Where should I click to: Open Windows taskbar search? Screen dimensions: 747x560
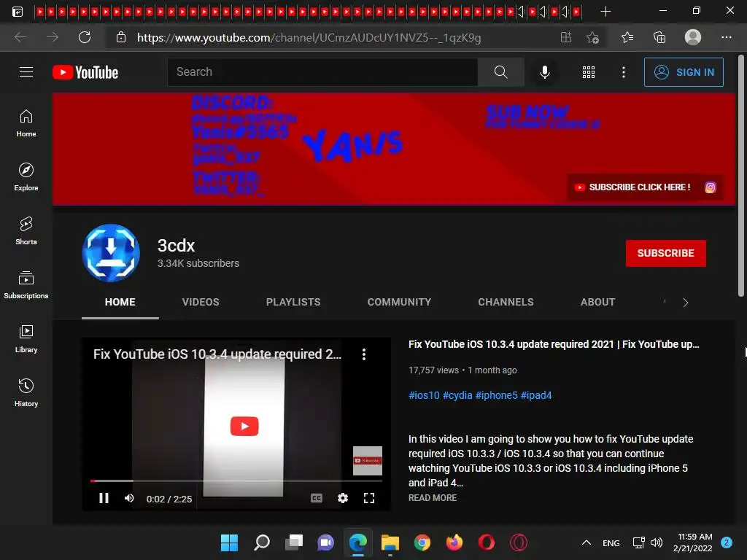262,542
